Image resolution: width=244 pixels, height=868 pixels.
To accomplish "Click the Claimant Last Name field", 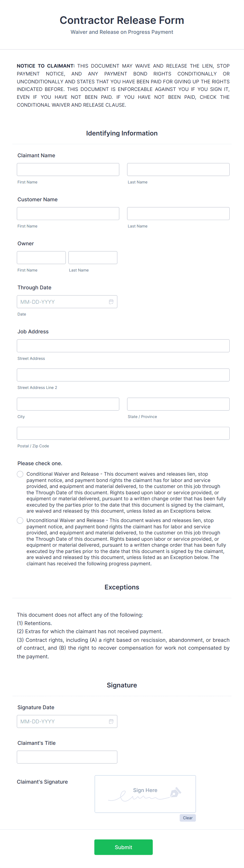I will pyautogui.click(x=178, y=170).
